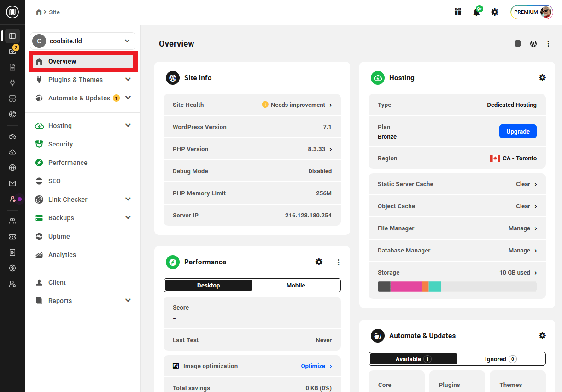The image size is (562, 392).
Task: Switch updates list to Ignored
Action: point(501,359)
